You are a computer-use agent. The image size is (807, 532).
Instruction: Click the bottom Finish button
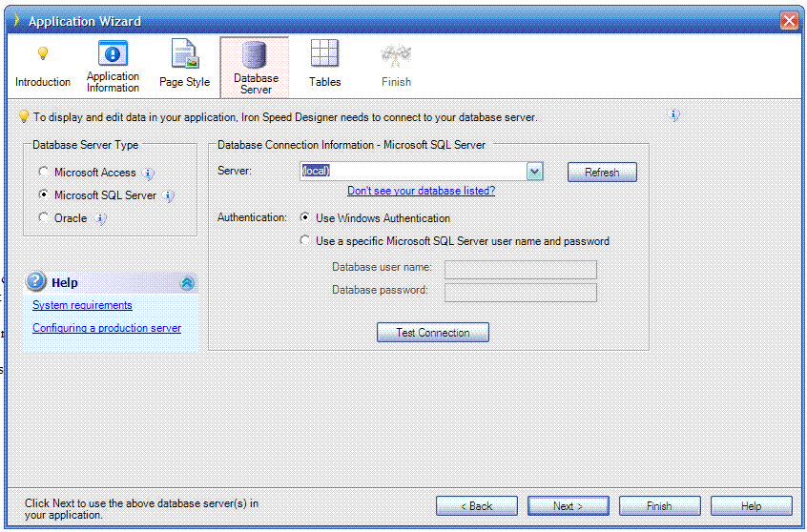(x=659, y=506)
